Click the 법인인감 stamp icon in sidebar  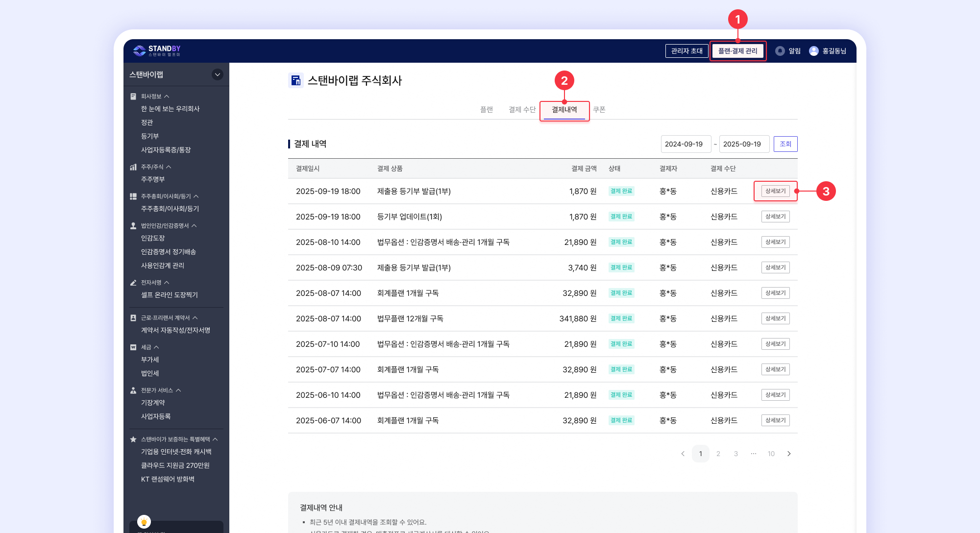click(133, 226)
